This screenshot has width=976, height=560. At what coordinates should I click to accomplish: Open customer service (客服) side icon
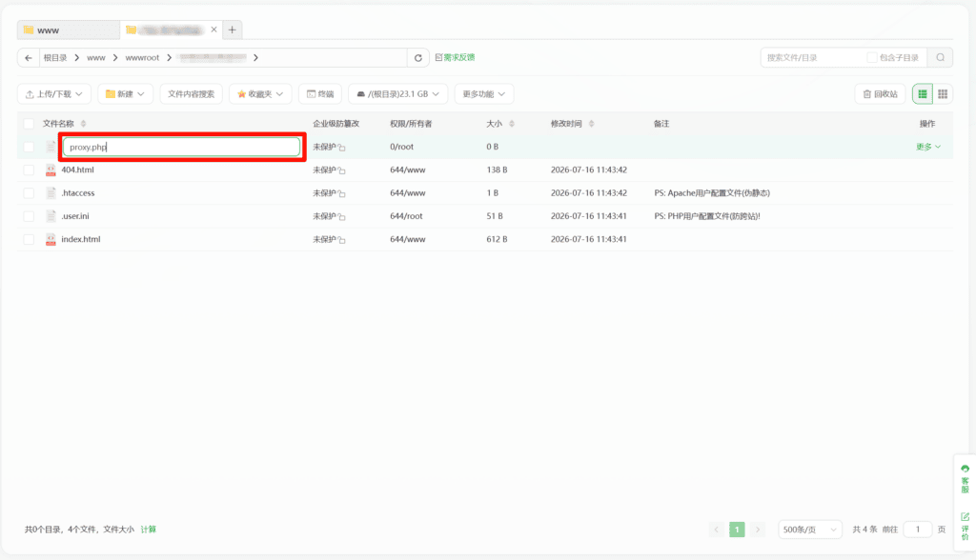click(x=965, y=478)
